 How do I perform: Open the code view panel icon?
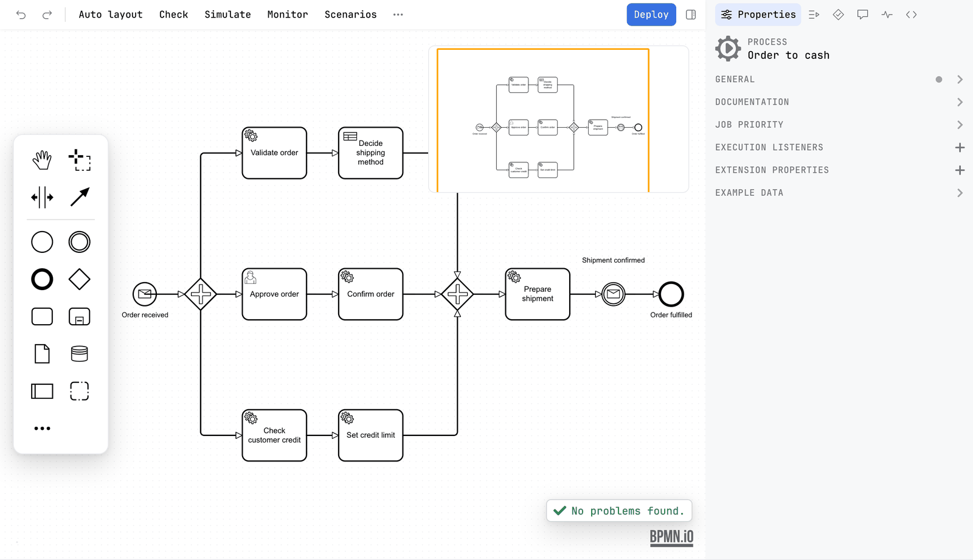pyautogui.click(x=911, y=15)
